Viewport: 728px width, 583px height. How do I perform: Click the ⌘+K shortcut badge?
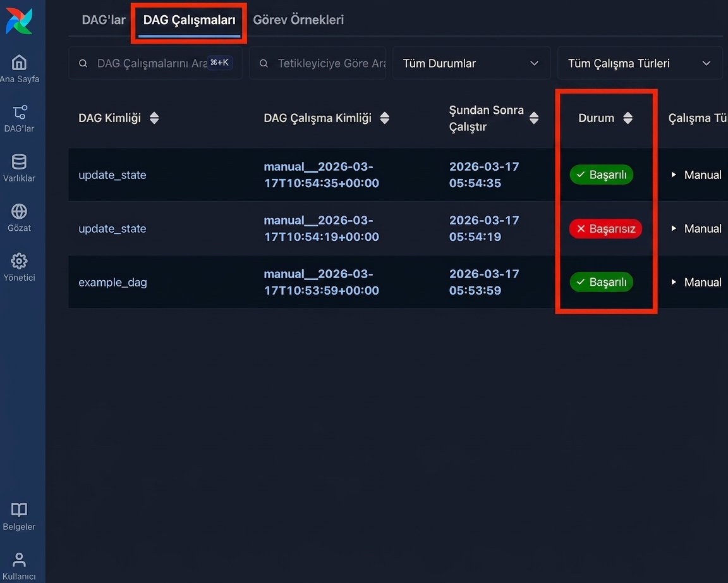[x=220, y=62]
